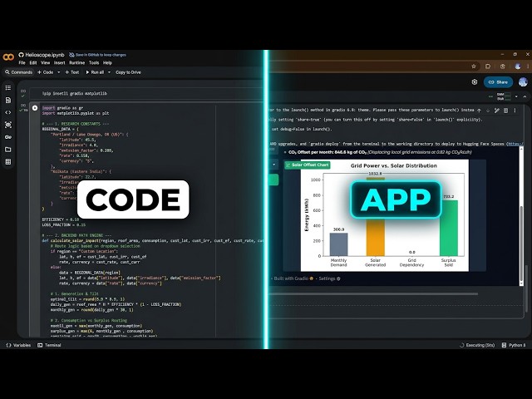
Task: Add a new Text cell
Action: tap(72, 72)
